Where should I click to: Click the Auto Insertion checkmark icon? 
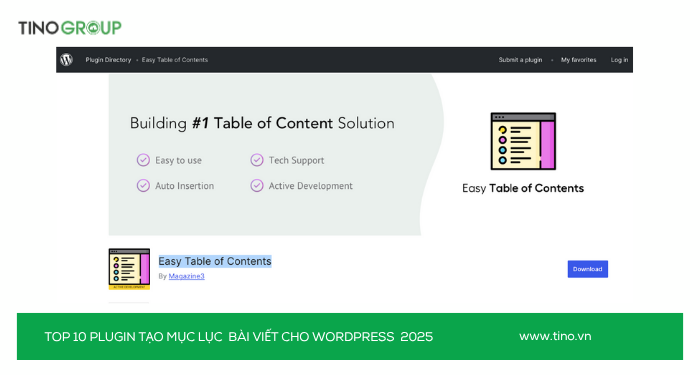click(x=143, y=185)
